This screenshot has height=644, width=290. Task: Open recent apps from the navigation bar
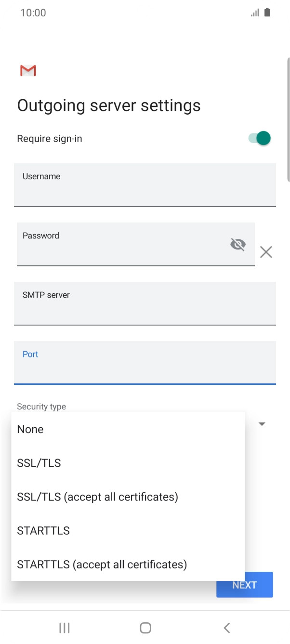pyautogui.click(x=64, y=628)
